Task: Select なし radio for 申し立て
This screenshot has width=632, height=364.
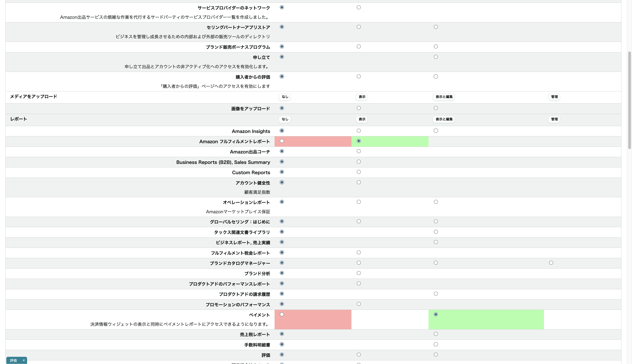Action: click(282, 57)
